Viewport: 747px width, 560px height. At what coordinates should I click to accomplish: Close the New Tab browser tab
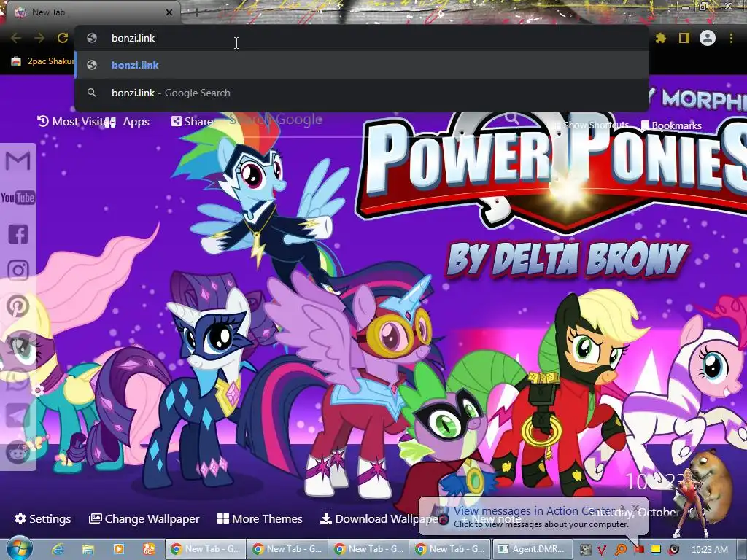(x=169, y=12)
